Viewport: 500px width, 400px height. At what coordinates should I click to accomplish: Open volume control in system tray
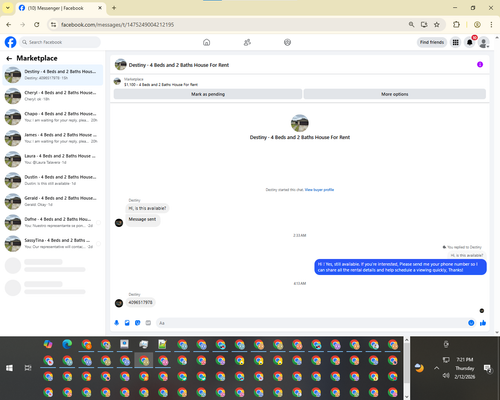click(x=446, y=376)
